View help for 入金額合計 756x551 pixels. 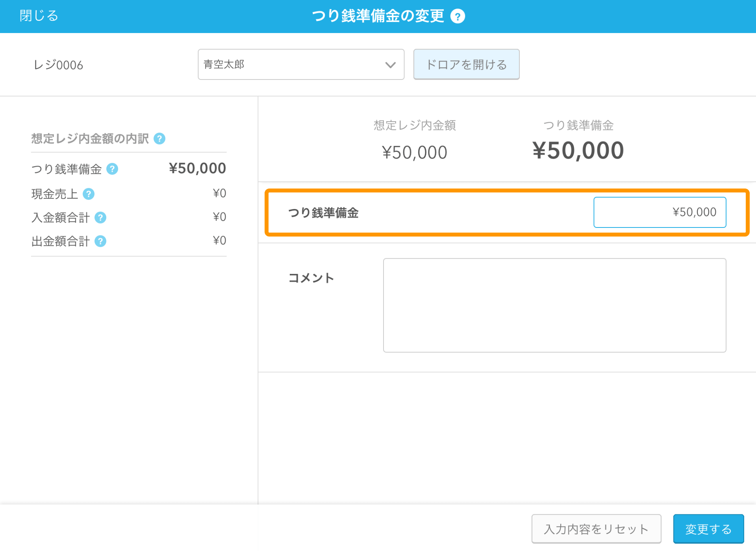(x=101, y=218)
